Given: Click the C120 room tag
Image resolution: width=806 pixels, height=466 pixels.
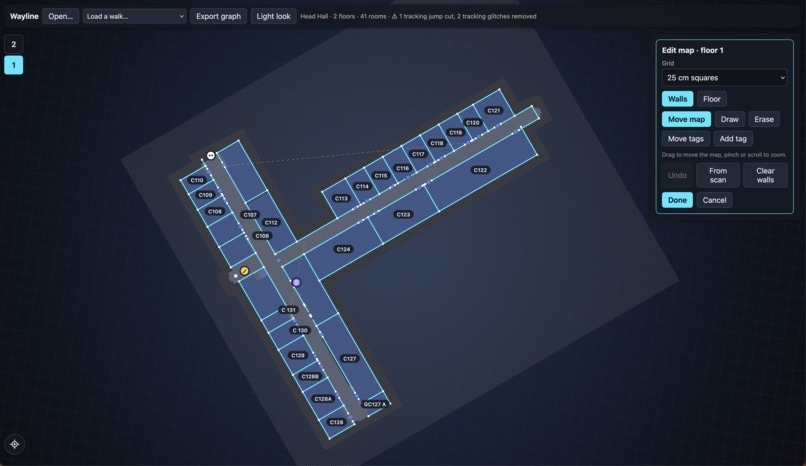Looking at the screenshot, I should [x=472, y=123].
